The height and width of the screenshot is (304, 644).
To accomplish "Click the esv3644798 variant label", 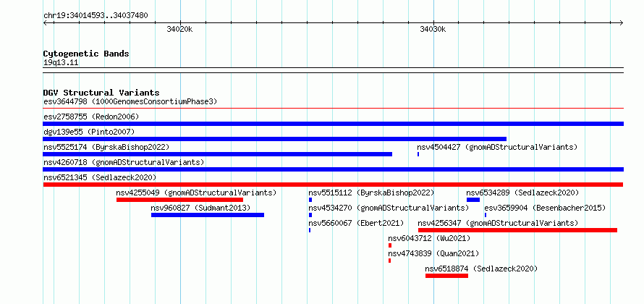I will pos(130,101).
